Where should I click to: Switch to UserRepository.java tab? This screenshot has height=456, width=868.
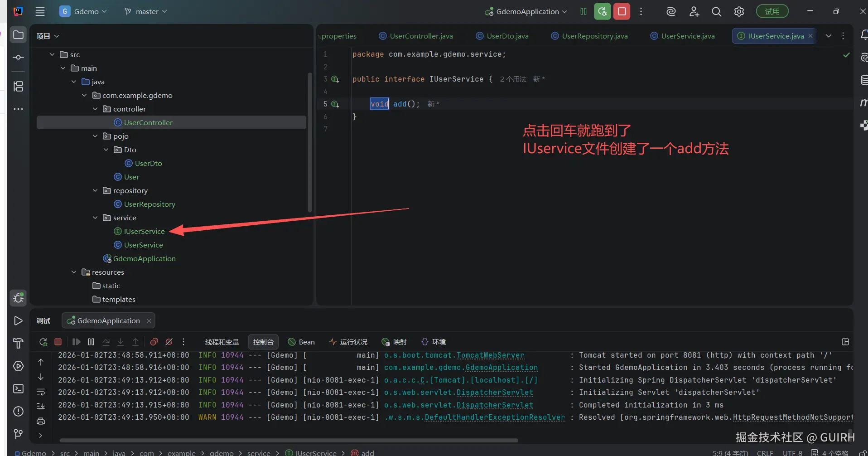coord(589,36)
